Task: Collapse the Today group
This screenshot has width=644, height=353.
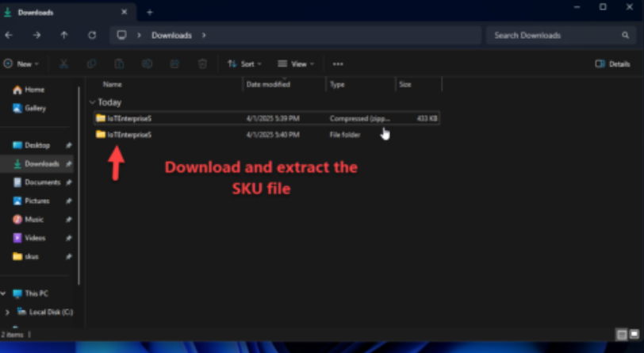Action: click(93, 102)
